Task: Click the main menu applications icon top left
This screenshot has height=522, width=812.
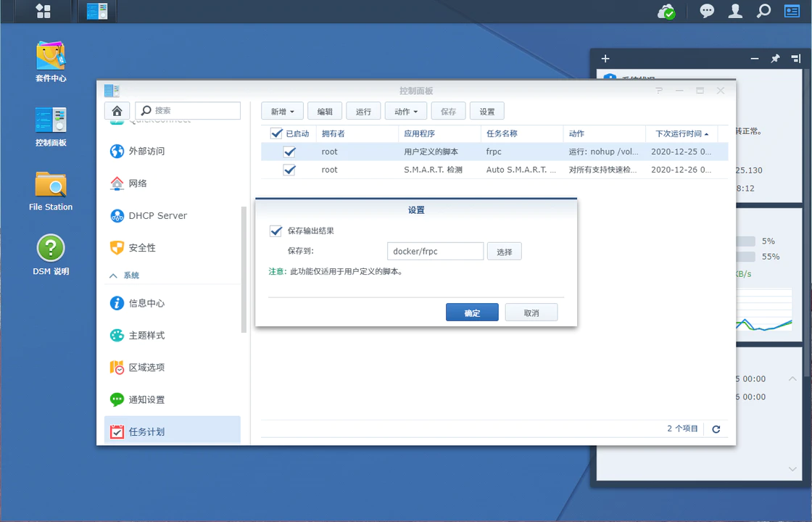Action: coord(42,11)
